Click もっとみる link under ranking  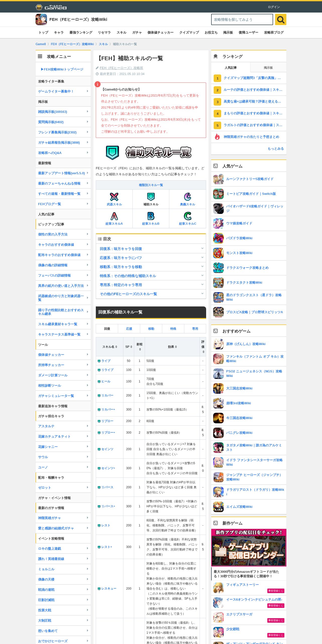pyautogui.click(x=276, y=149)
